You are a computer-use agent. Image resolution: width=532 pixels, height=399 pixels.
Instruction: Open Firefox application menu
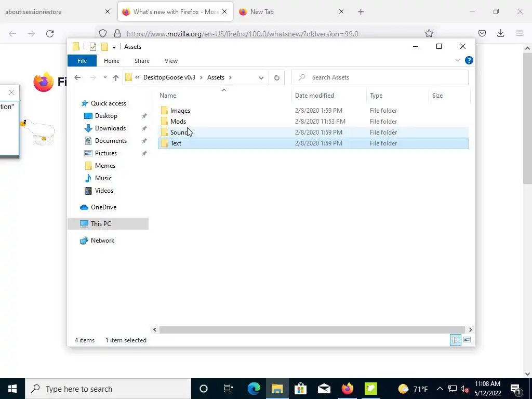click(520, 33)
